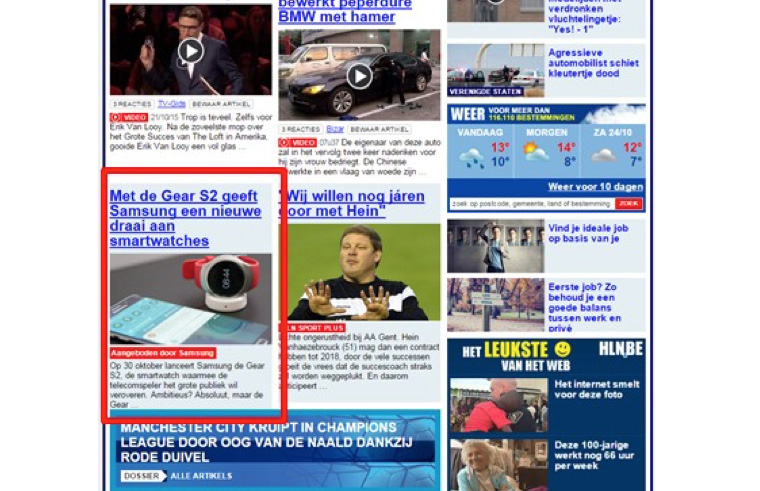760x491 pixels.
Task: Click the TV-Gids category link
Action: [172, 104]
